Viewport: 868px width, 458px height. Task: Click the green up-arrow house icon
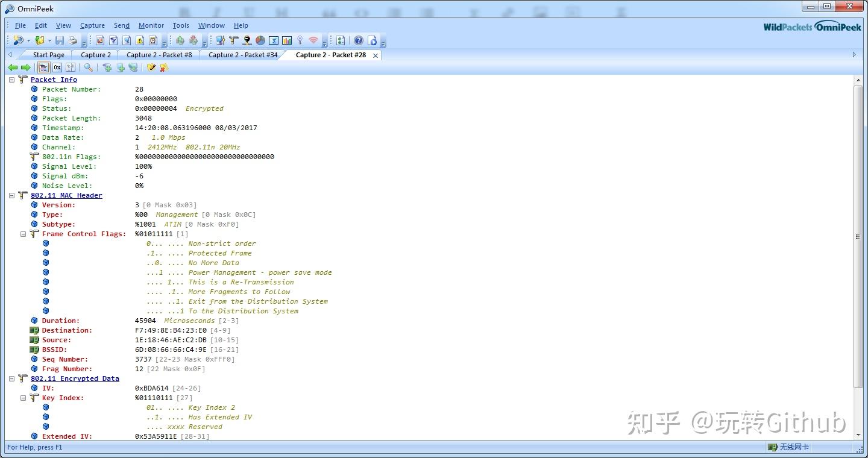click(180, 40)
